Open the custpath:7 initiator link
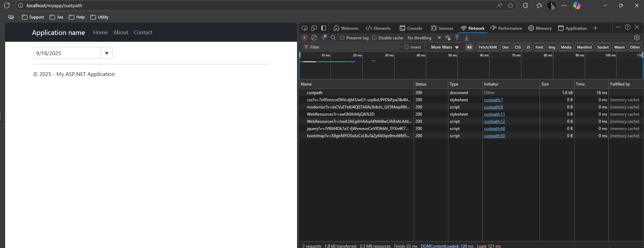The image size is (644, 248). 493,100
